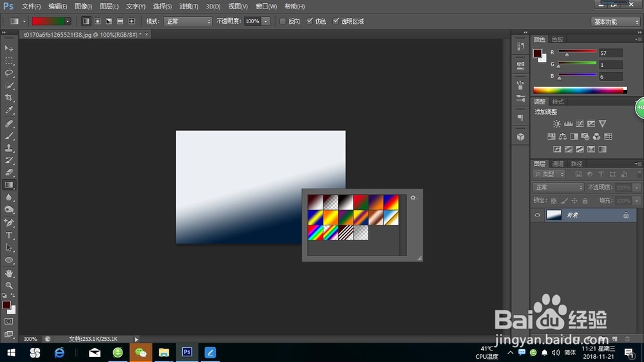Select the Dodge tool
Image resolution: width=644 pixels, height=362 pixels.
(x=8, y=209)
